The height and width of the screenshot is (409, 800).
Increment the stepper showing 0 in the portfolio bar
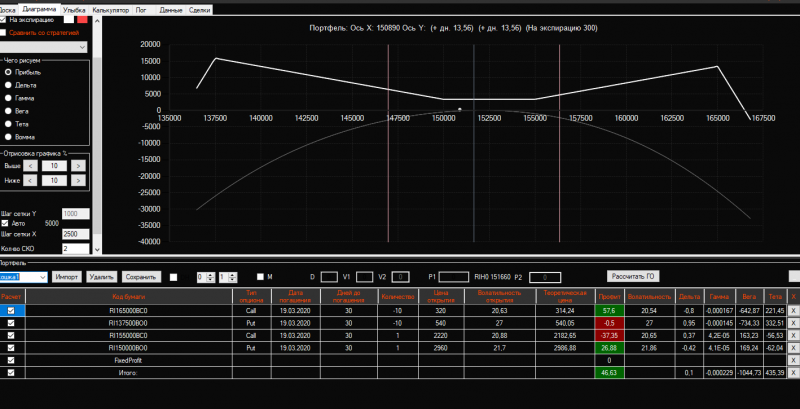211,274
